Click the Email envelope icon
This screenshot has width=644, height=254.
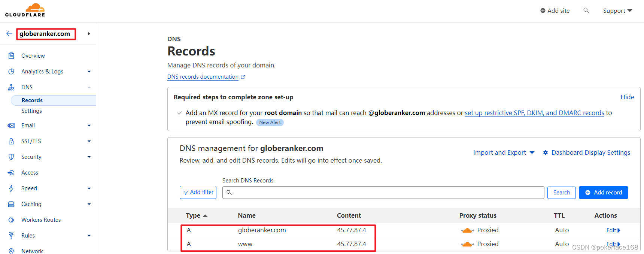tap(11, 126)
